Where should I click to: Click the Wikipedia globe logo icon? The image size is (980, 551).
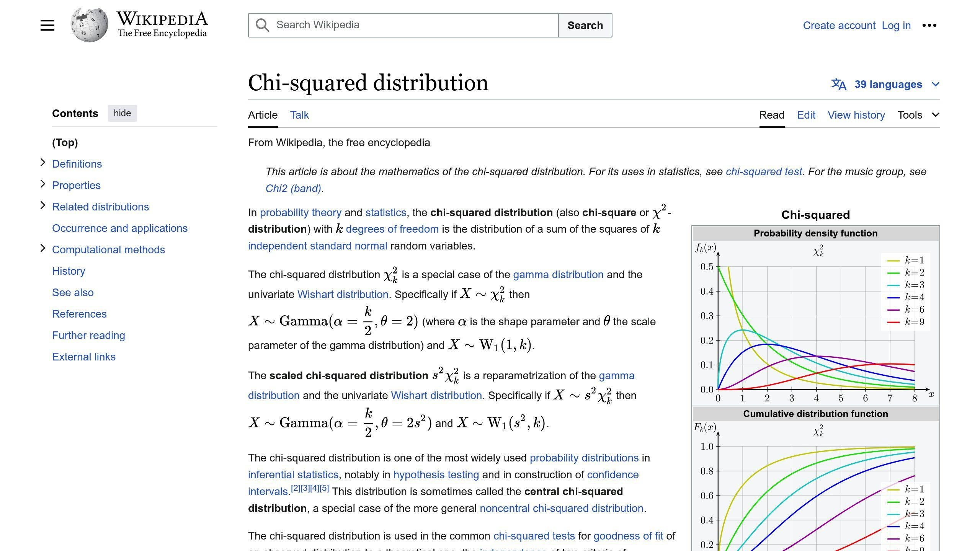tap(88, 25)
